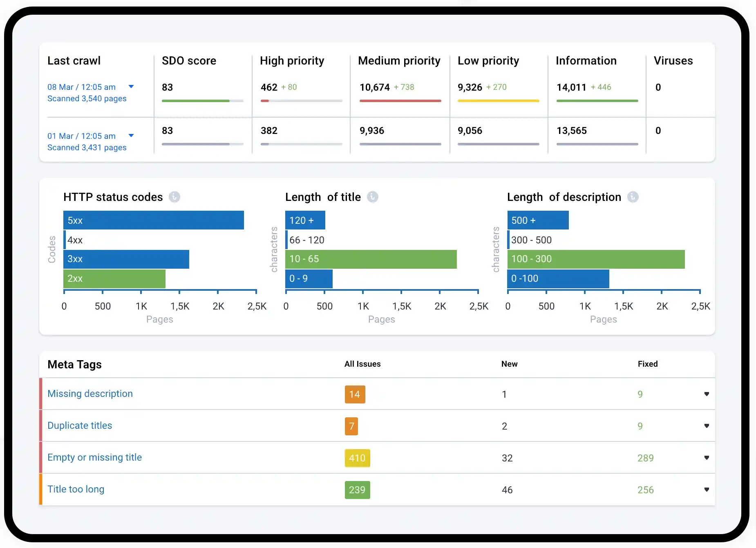
Task: Click the 5xx status code bar
Action: pos(154,220)
